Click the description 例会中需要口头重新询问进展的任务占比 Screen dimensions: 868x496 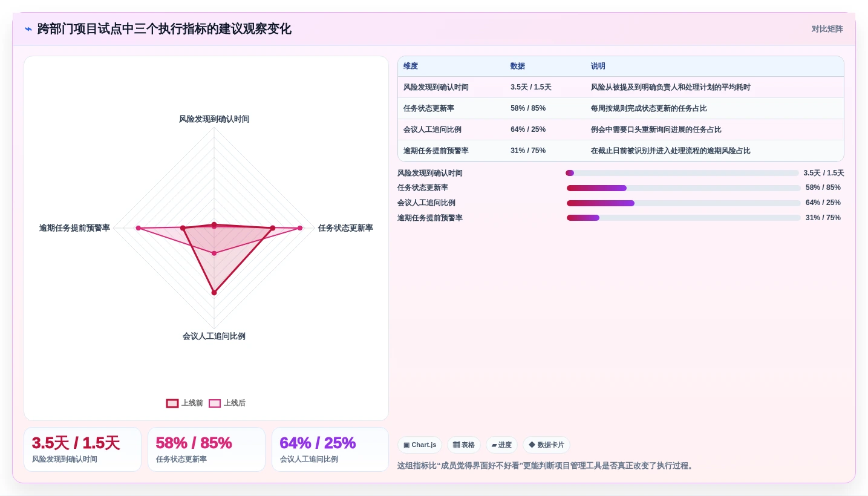coord(656,129)
